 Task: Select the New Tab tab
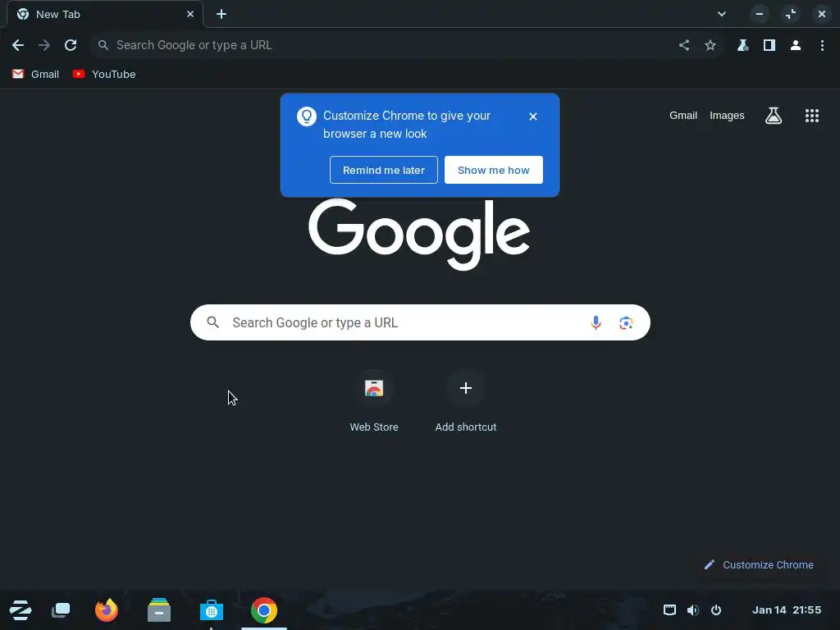105,14
